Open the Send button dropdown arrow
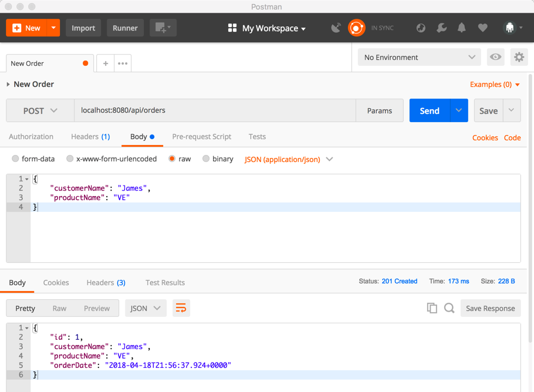This screenshot has height=392, width=534. point(459,110)
